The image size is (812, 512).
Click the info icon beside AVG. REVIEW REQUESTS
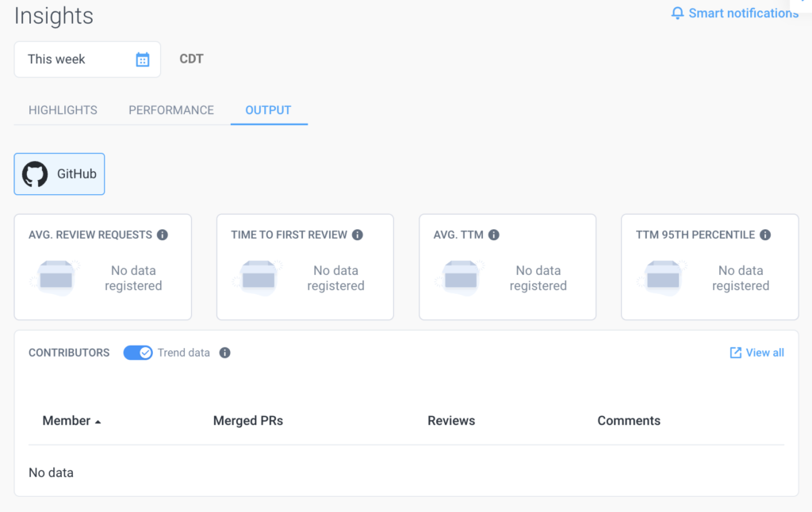(164, 235)
